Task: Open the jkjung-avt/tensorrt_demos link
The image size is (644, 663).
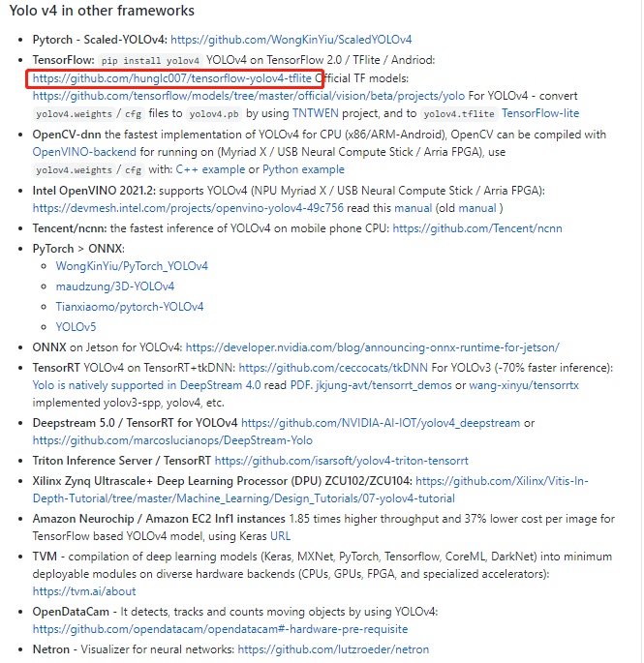Action: 383,385
